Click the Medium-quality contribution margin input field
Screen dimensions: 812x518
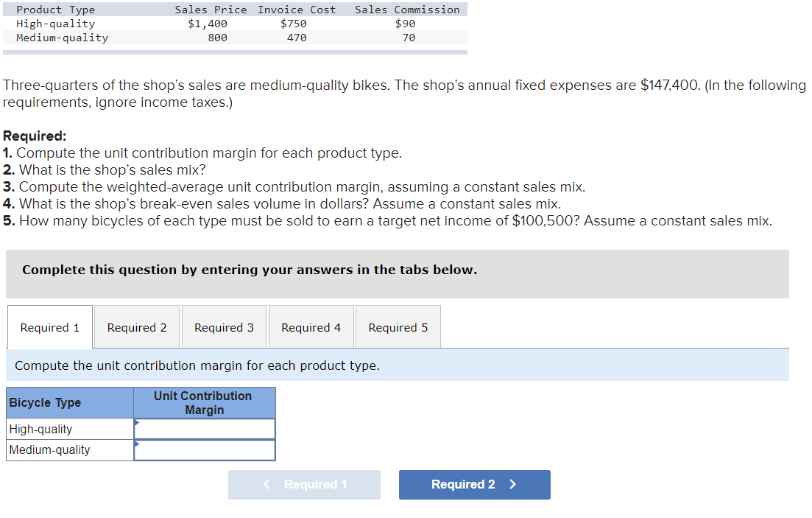click(205, 450)
